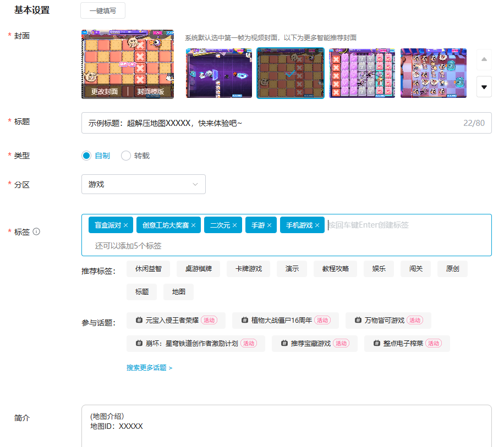504x447 pixels.
Task: Join topic 万物皆可游戏
Action: [388, 321]
